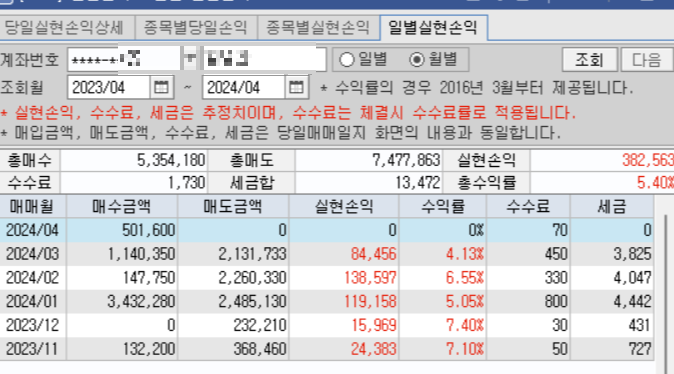674x374 pixels.
Task: Select the 2024/02 row
Action: [x=327, y=277]
